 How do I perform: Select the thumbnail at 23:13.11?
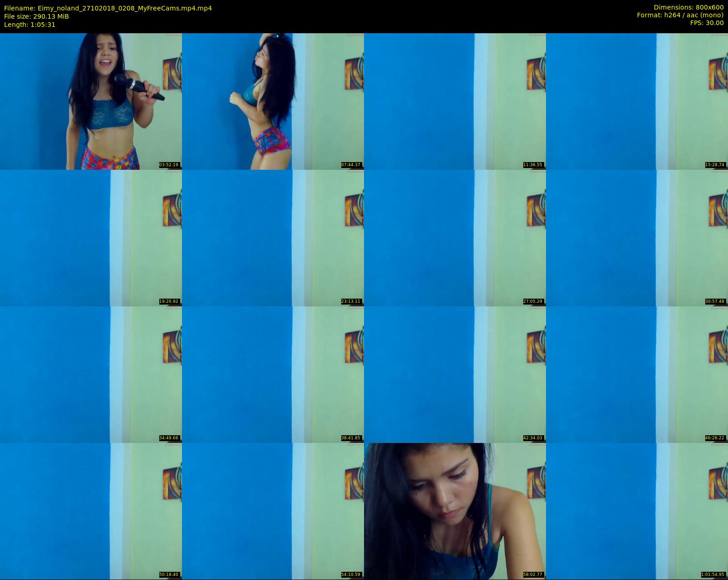(273, 238)
